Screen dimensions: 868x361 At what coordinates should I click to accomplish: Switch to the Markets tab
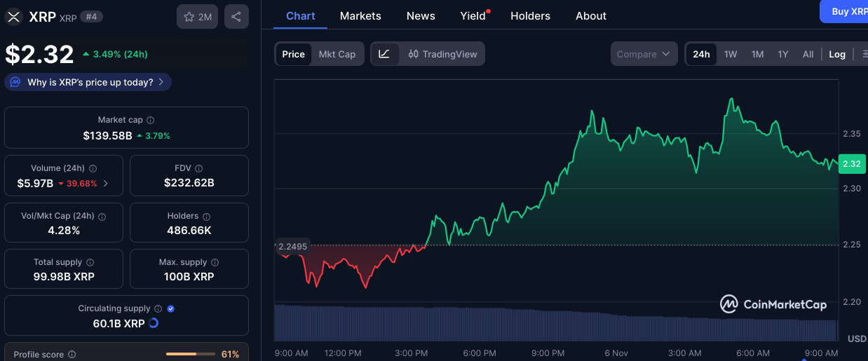coord(360,15)
